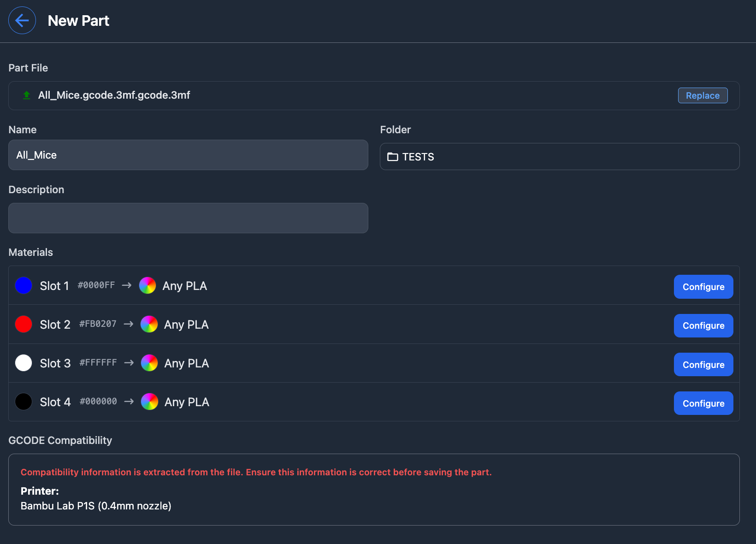
Task: Click the green upload file icon
Action: point(27,95)
